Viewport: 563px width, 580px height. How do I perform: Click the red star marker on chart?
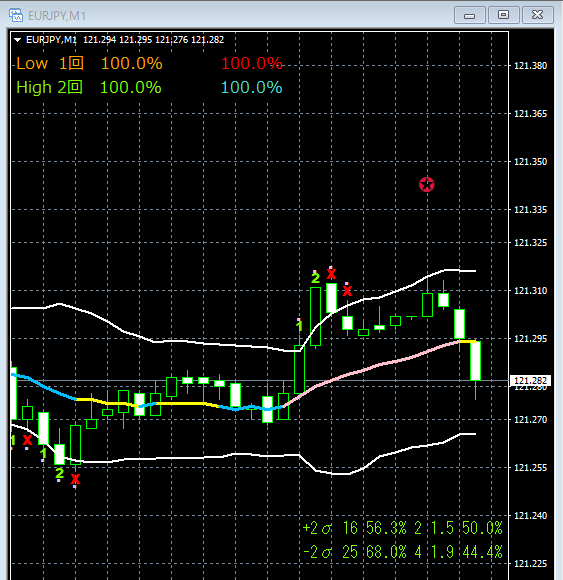427,184
